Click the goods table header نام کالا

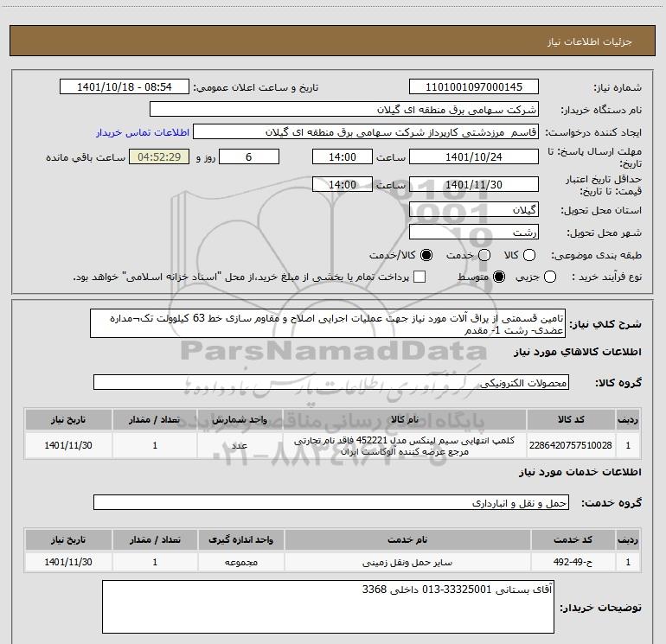point(405,419)
